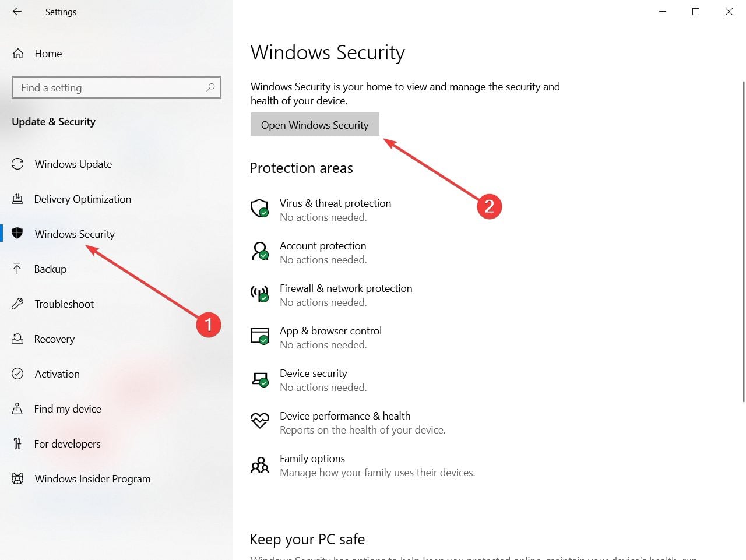Click the App & browser control icon

tap(259, 336)
